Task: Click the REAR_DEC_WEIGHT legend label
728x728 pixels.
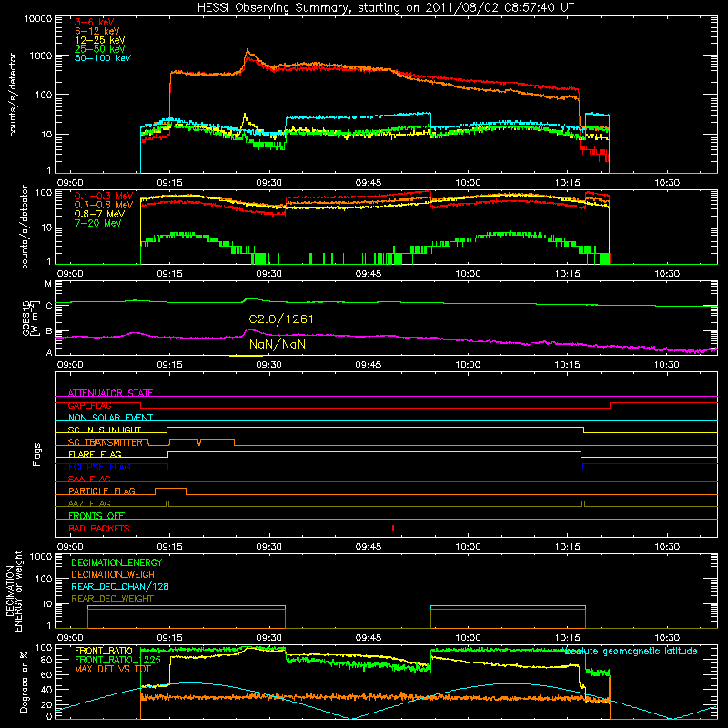Action: point(112,599)
